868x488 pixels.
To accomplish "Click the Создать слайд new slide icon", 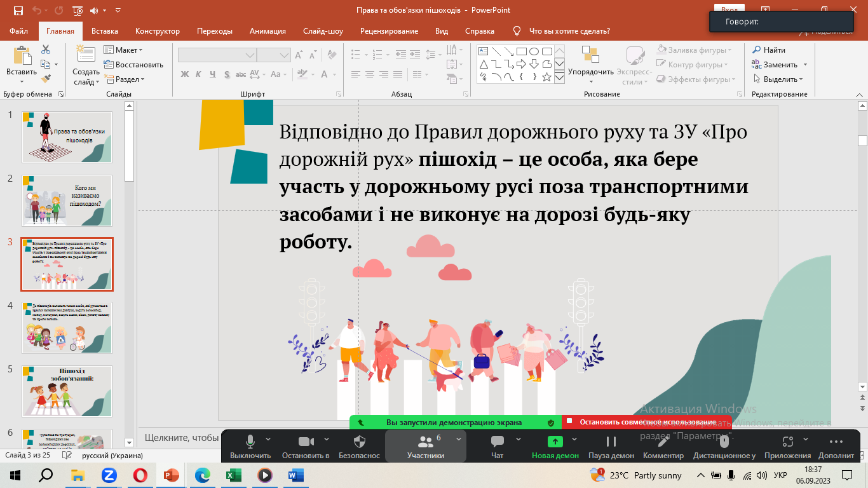I will 85,55.
